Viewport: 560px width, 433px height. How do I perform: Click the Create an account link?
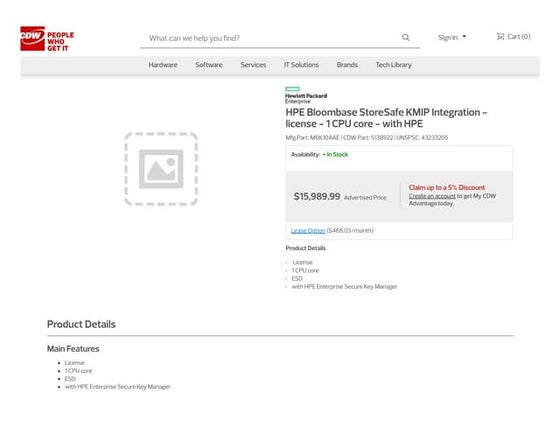[x=432, y=196]
